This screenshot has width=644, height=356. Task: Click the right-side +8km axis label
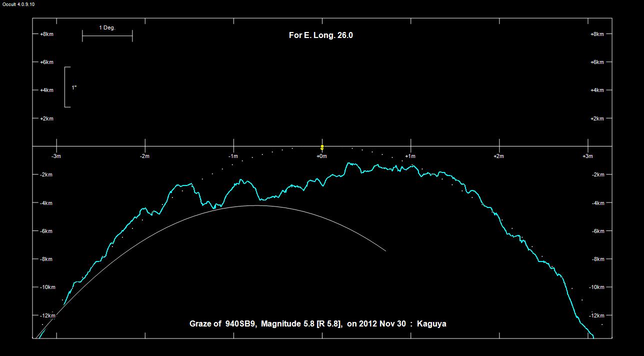click(597, 34)
